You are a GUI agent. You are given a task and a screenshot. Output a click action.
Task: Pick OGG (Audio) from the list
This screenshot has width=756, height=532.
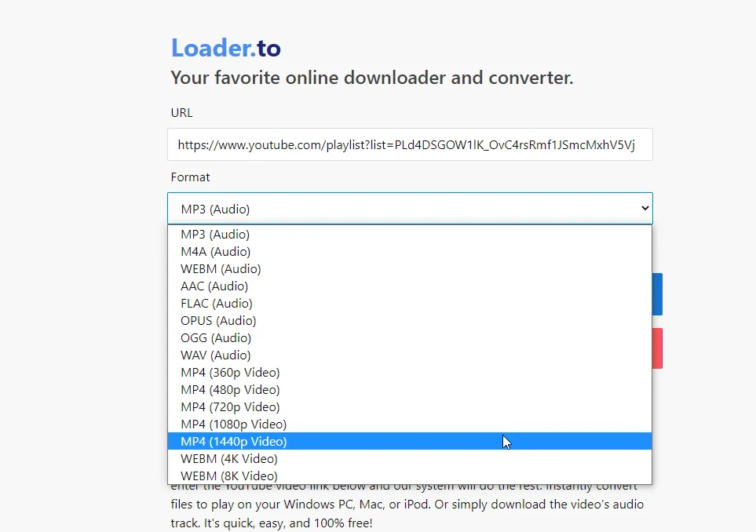click(410, 338)
